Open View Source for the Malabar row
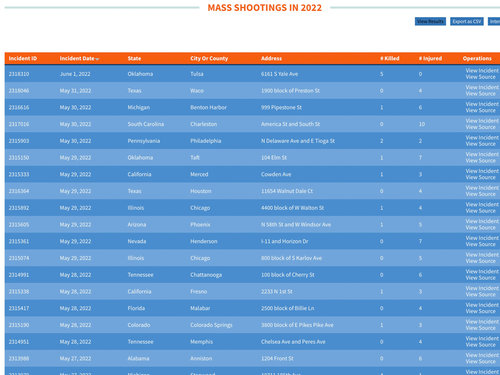Screen dimensions: 500x375 [x=480, y=311]
